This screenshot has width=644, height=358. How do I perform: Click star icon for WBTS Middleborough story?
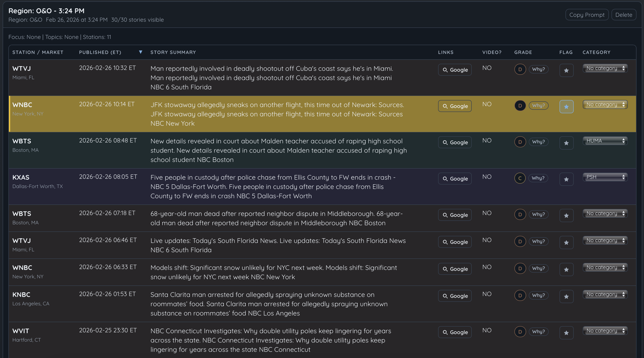[x=566, y=216]
